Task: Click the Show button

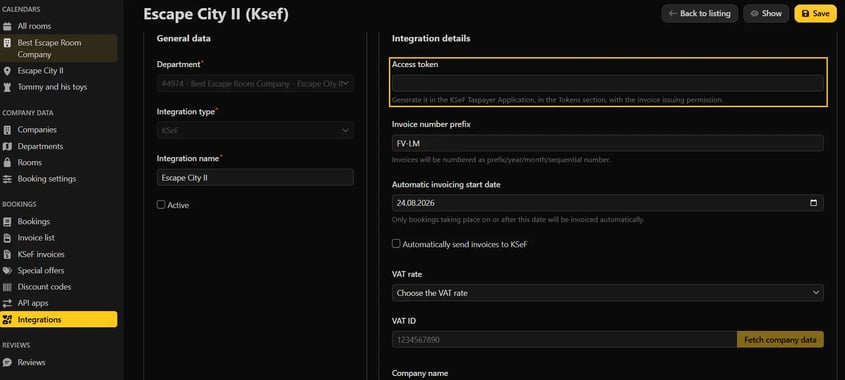Action: [766, 13]
